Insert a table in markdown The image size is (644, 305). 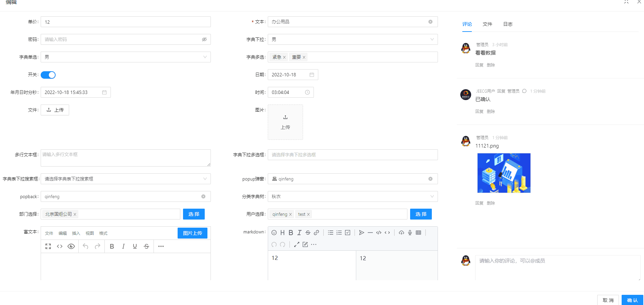click(x=418, y=233)
